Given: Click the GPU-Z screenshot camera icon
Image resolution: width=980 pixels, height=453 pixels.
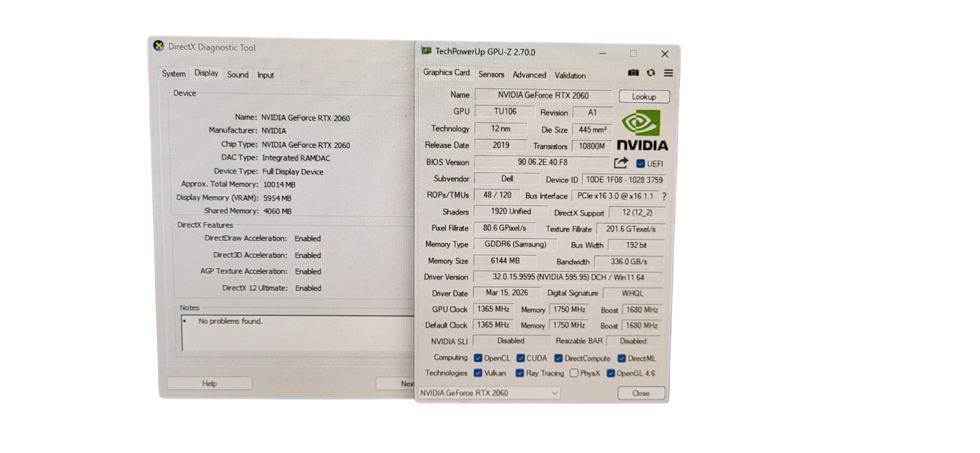Looking at the screenshot, I should pos(633,73).
